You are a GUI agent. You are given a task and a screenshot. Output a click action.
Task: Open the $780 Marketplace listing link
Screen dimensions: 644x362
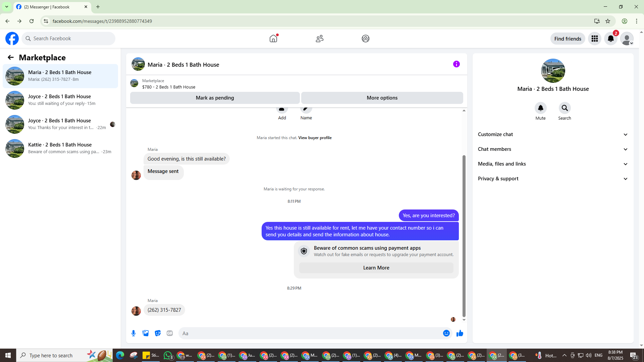coord(168,87)
